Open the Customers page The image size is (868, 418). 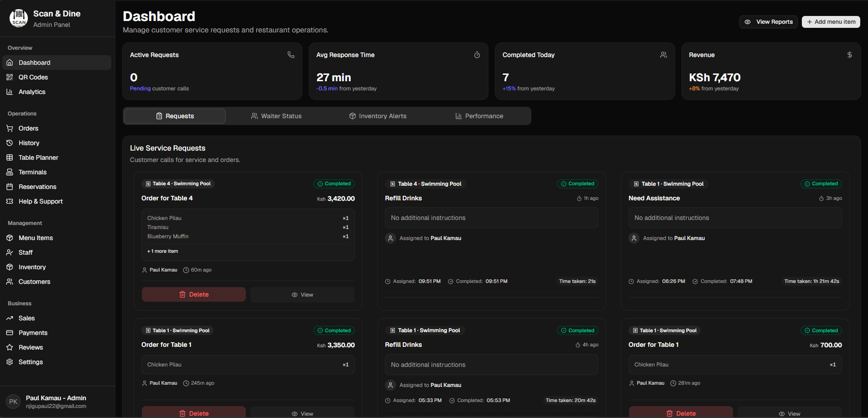57,282
